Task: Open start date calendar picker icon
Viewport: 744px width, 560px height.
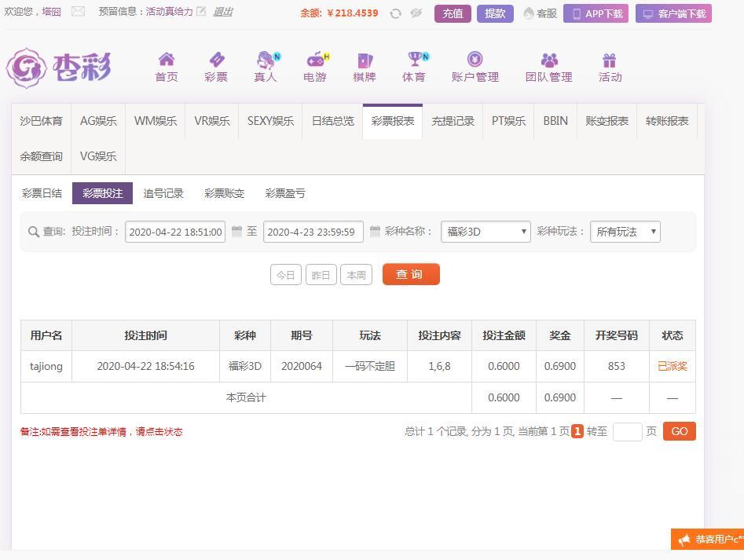Action: (x=236, y=232)
